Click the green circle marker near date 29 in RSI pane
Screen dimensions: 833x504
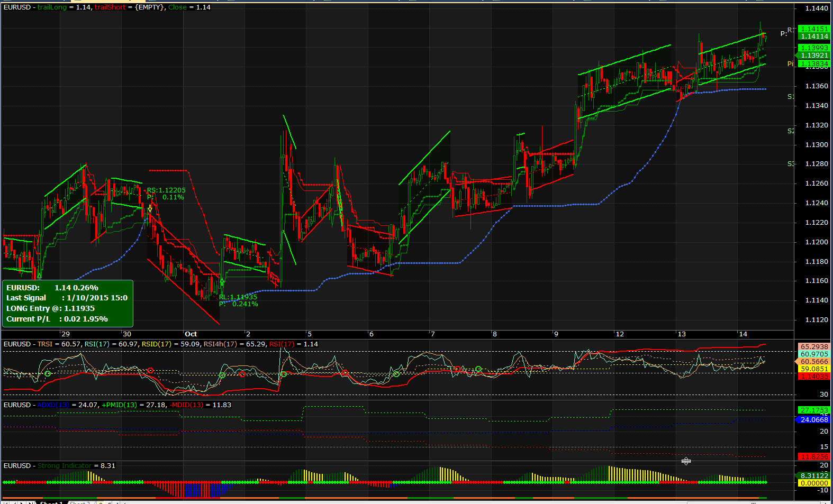tap(48, 374)
